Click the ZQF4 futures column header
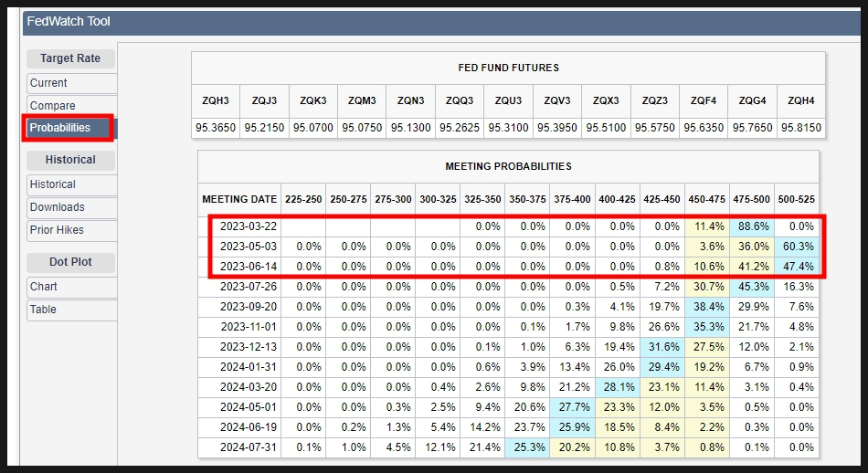The image size is (868, 473). click(x=704, y=100)
